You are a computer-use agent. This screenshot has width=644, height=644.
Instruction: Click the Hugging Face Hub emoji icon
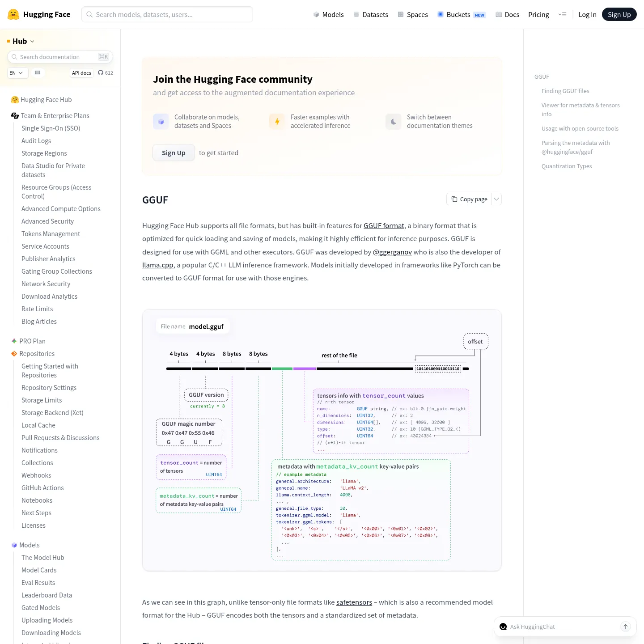click(x=15, y=100)
